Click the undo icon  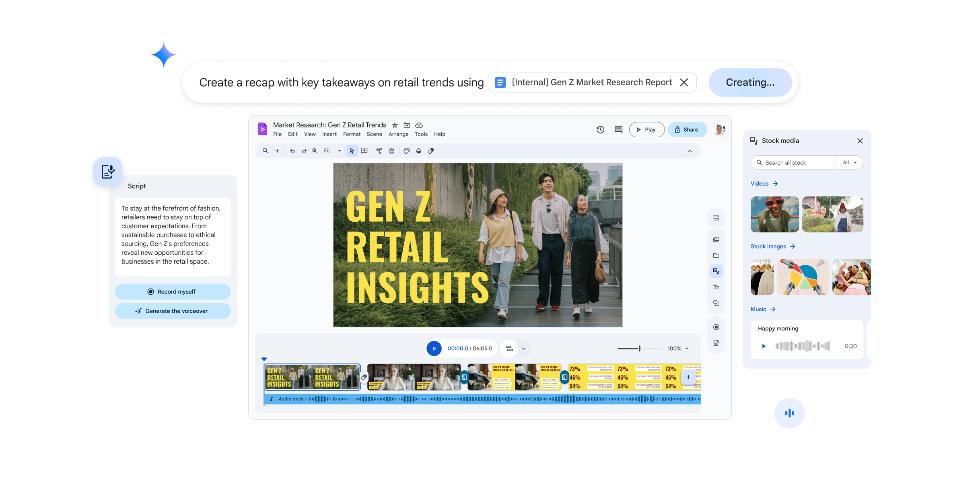click(292, 151)
